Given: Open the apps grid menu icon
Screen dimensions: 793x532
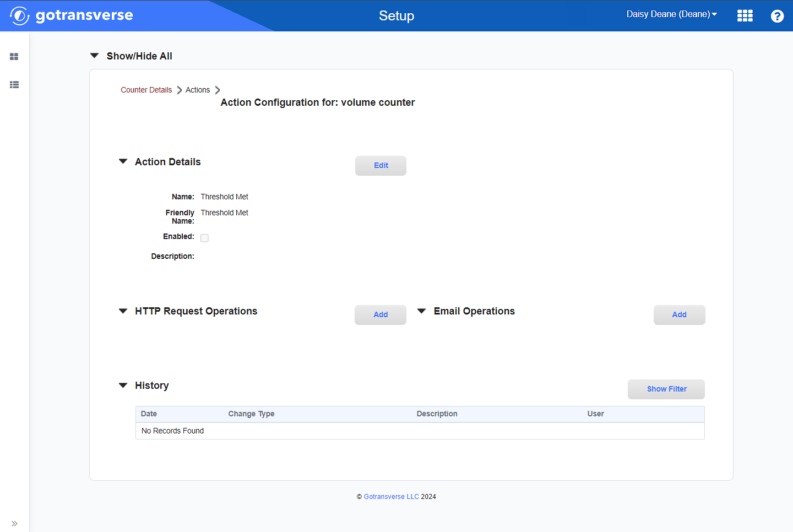Looking at the screenshot, I should (745, 15).
